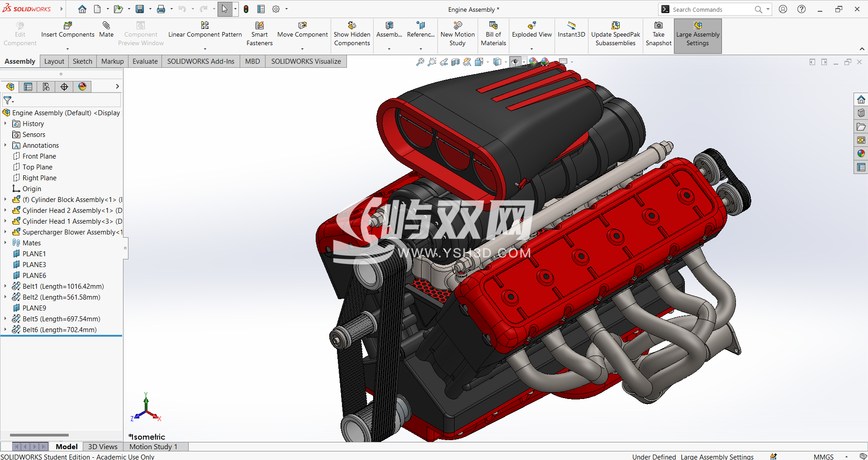Expand FeatureManager tabs chevron
Screen dimensions: 868x460
[117, 86]
